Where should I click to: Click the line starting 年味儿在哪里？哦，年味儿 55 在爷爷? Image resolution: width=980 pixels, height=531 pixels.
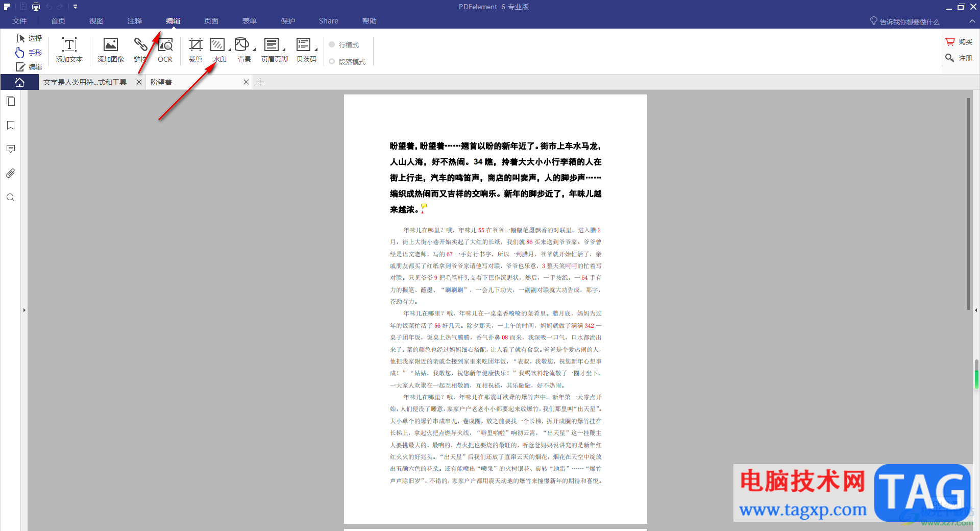[x=502, y=230]
